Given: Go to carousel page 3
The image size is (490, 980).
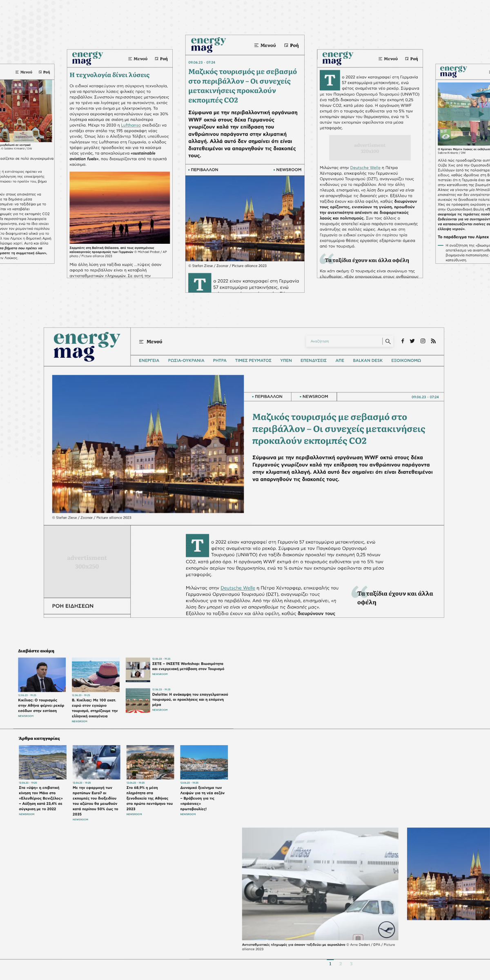Looking at the screenshot, I should coord(351,964).
